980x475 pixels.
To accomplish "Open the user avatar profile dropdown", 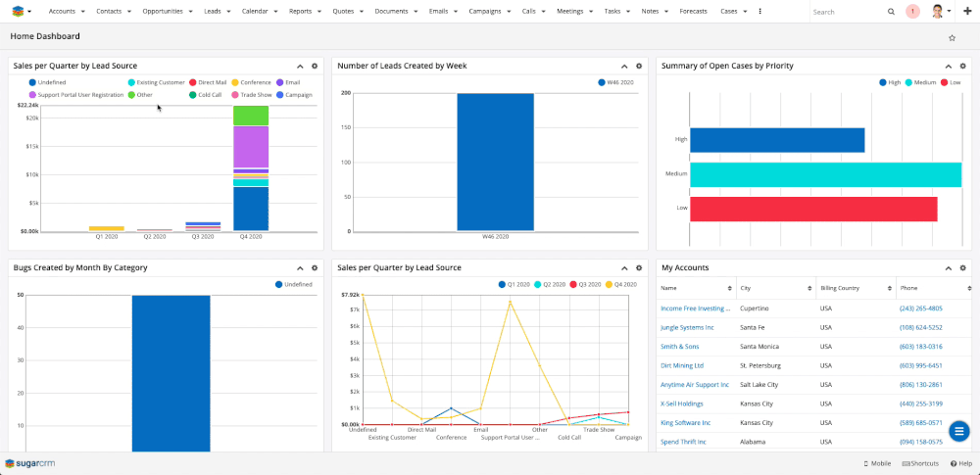I will (x=940, y=12).
